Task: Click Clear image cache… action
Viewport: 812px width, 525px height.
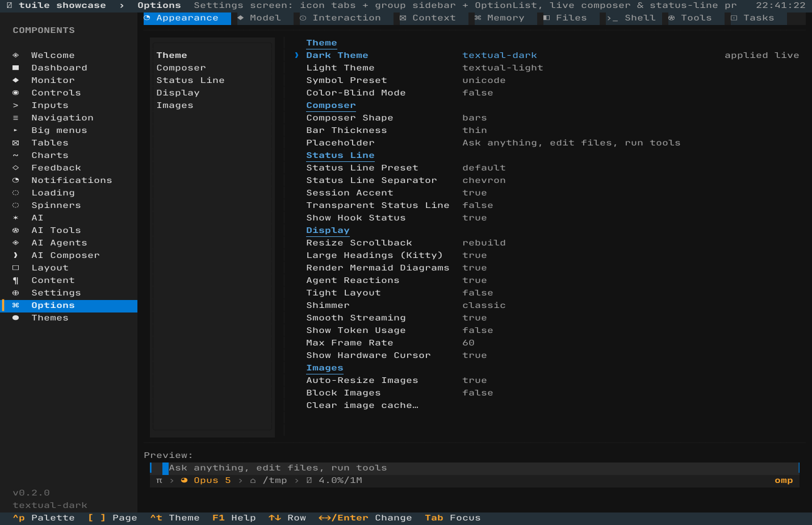Action: click(362, 405)
